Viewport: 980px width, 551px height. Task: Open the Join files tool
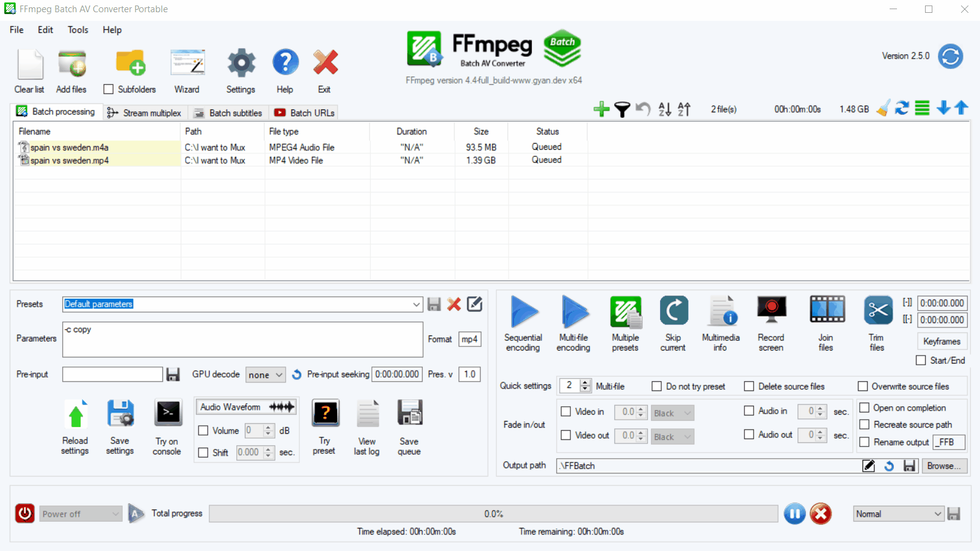tap(827, 310)
